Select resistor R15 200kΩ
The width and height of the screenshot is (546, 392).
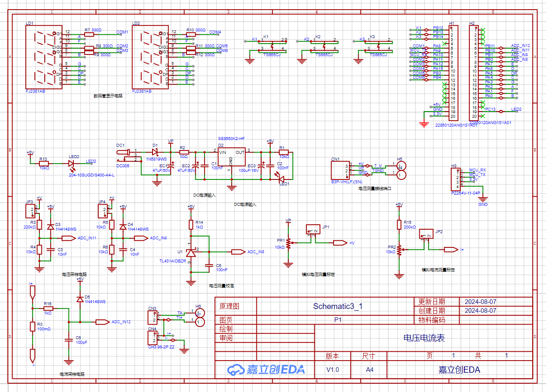[399, 225]
